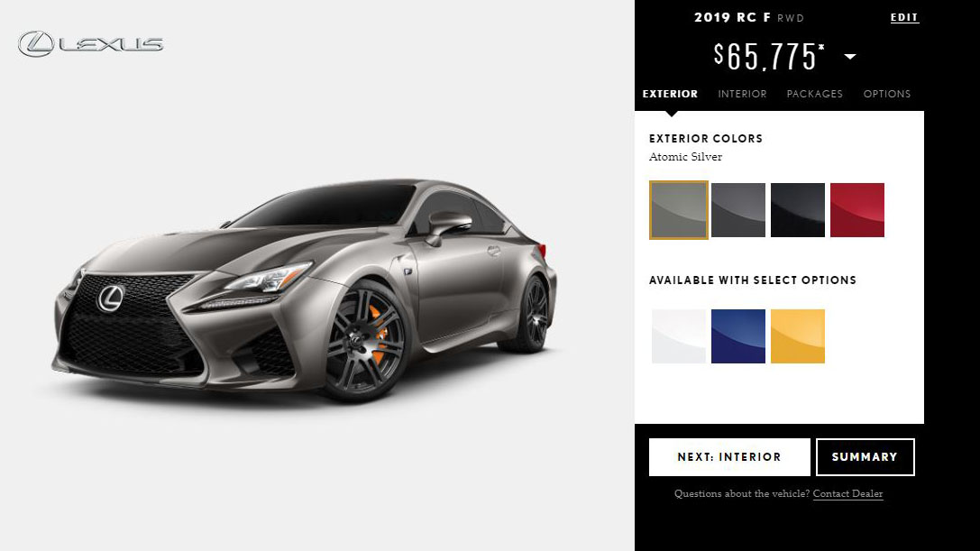Image resolution: width=980 pixels, height=551 pixels.
Task: Open the Summary button
Action: pyautogui.click(x=865, y=457)
